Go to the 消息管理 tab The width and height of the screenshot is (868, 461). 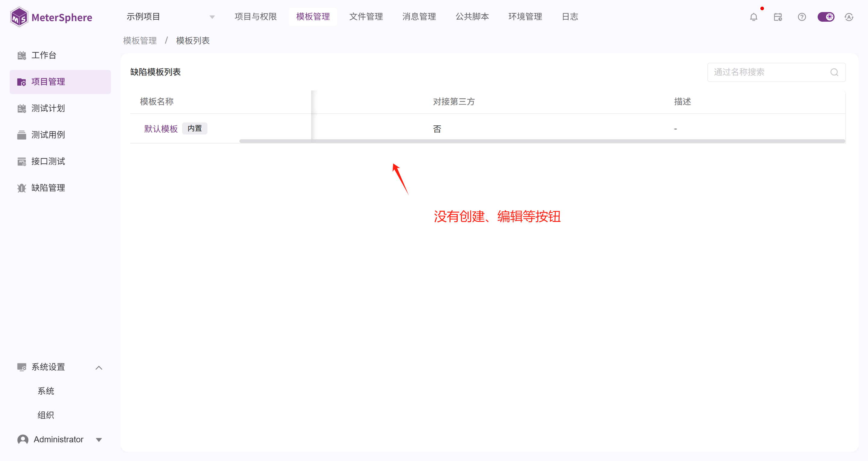(x=419, y=17)
